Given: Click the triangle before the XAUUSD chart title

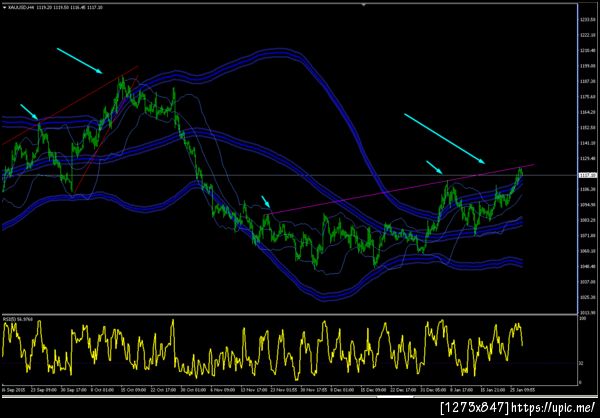Looking at the screenshot, I should tap(4, 7).
